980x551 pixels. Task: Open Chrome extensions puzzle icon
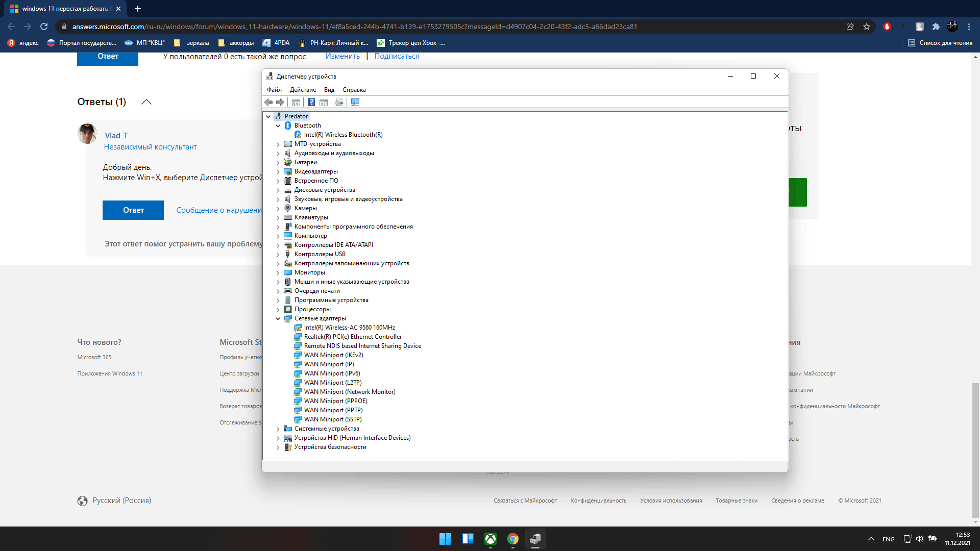[x=936, y=27]
